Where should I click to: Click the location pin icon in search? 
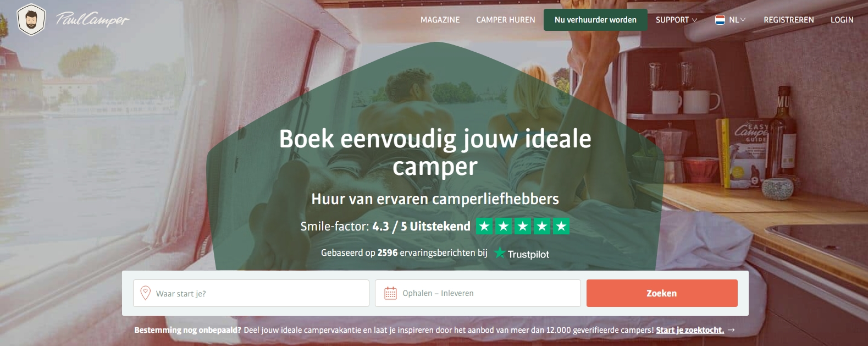click(x=146, y=293)
